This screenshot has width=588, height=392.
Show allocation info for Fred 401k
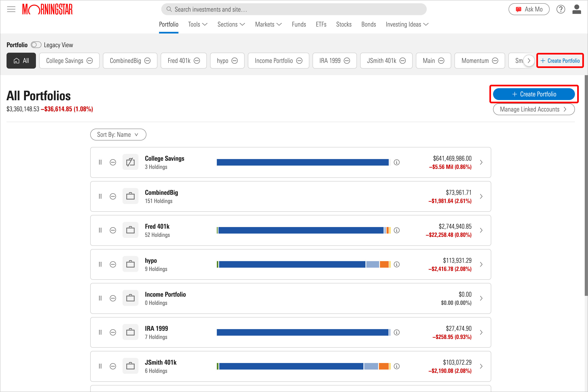click(x=397, y=230)
